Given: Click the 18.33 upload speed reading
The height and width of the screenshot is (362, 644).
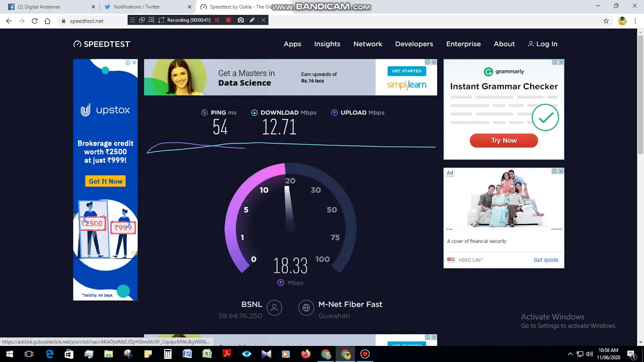Looking at the screenshot, I should (290, 266).
